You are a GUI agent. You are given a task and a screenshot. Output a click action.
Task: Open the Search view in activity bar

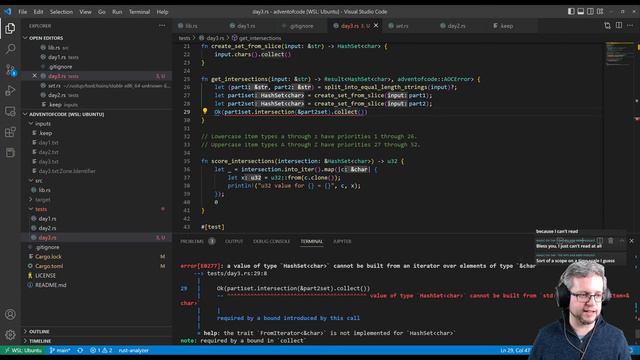[10, 49]
